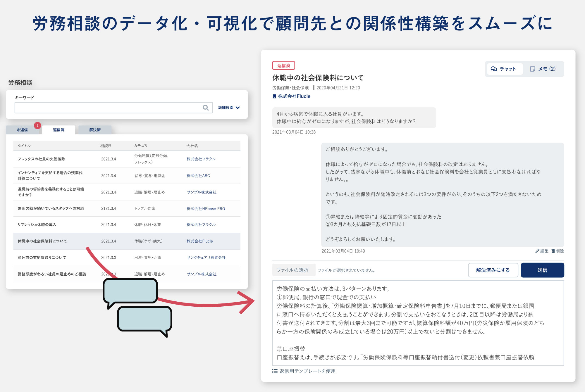The image size is (585, 392).
Task: Click the memo note icon
Action: click(x=532, y=69)
